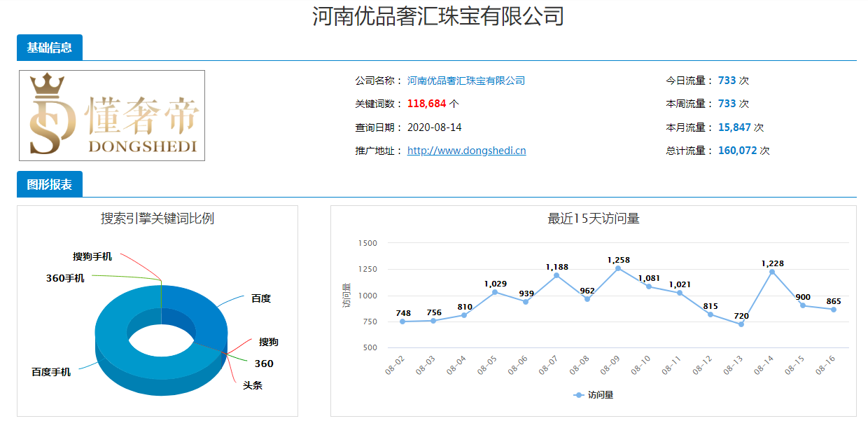Viewport: 868px width, 428px height.
Task: Toggle the 访问量 series in the chart legend
Action: click(594, 395)
